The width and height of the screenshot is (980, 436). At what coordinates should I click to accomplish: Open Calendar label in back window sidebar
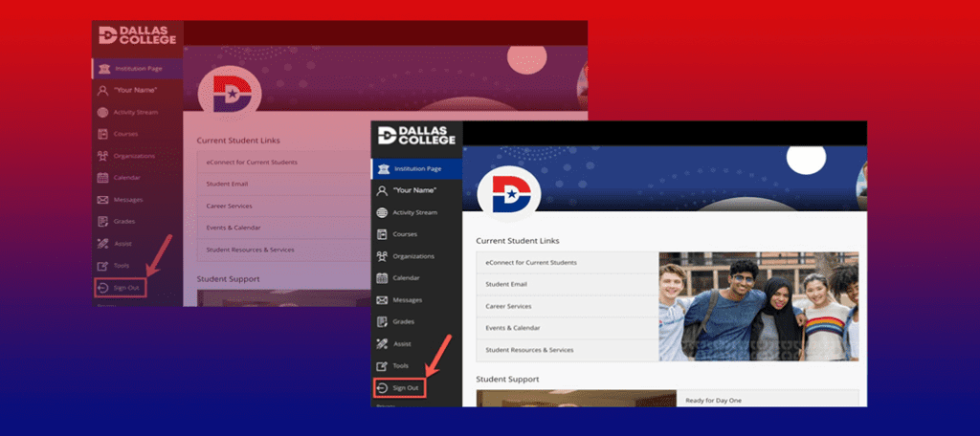[127, 178]
